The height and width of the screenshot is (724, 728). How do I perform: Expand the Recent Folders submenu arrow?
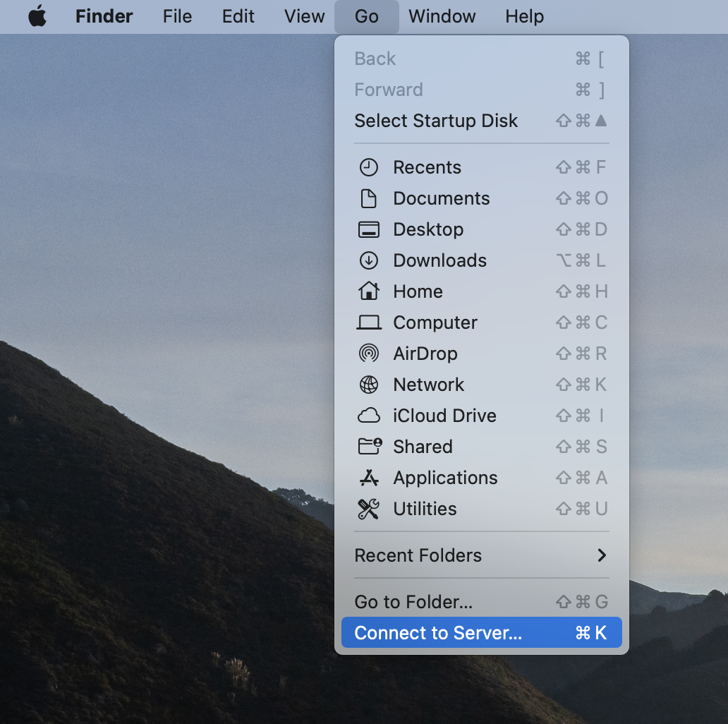(x=601, y=555)
